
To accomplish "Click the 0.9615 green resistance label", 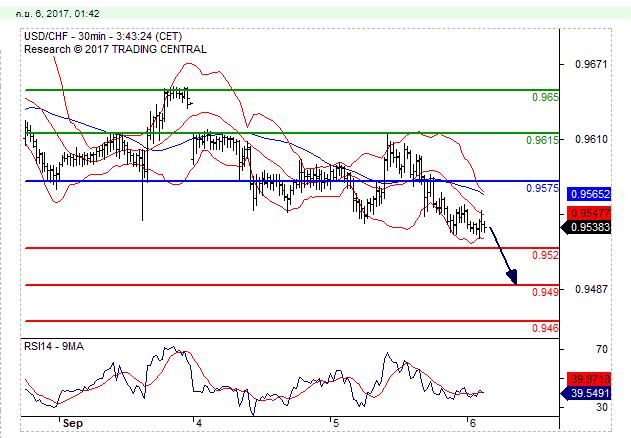I will [x=542, y=140].
